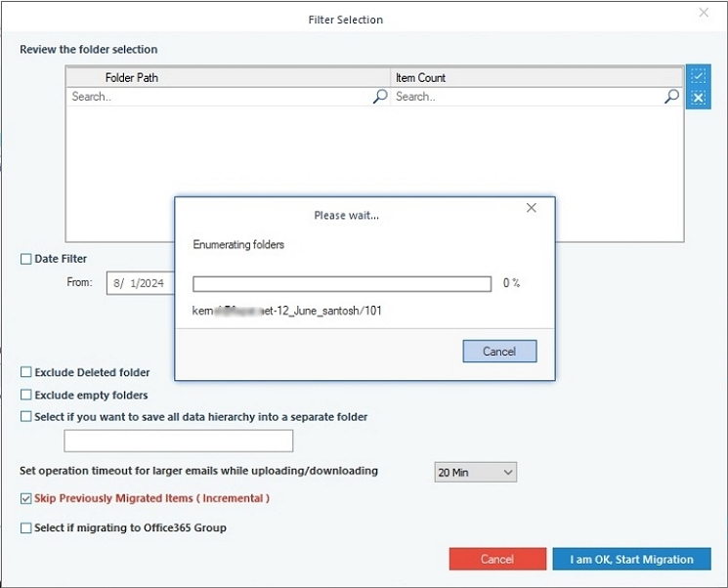Click the 'Review the folder selection' heading
The image size is (728, 588).
[89, 49]
